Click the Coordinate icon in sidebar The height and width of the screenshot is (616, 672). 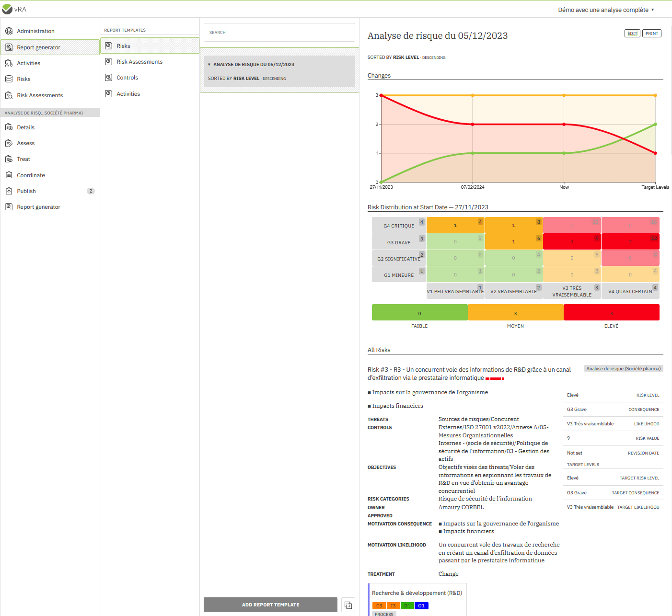[9, 175]
